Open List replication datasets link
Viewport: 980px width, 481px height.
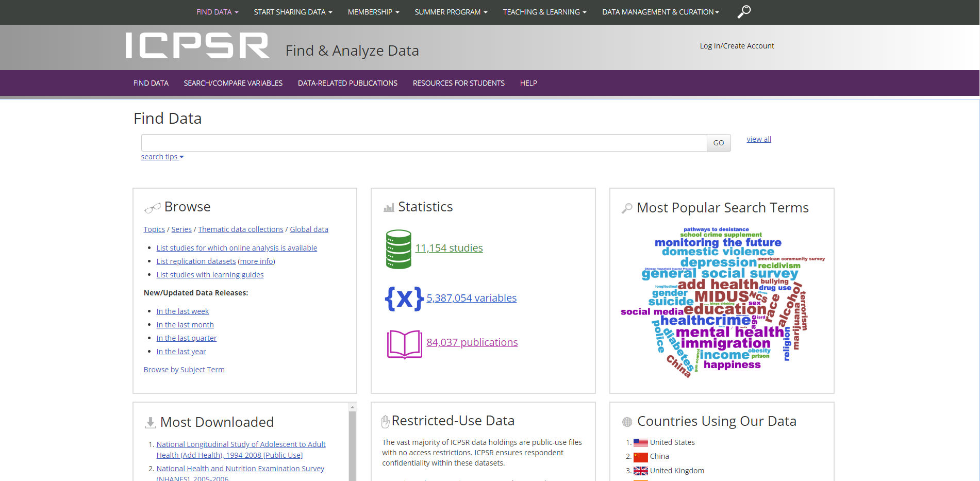pos(196,261)
